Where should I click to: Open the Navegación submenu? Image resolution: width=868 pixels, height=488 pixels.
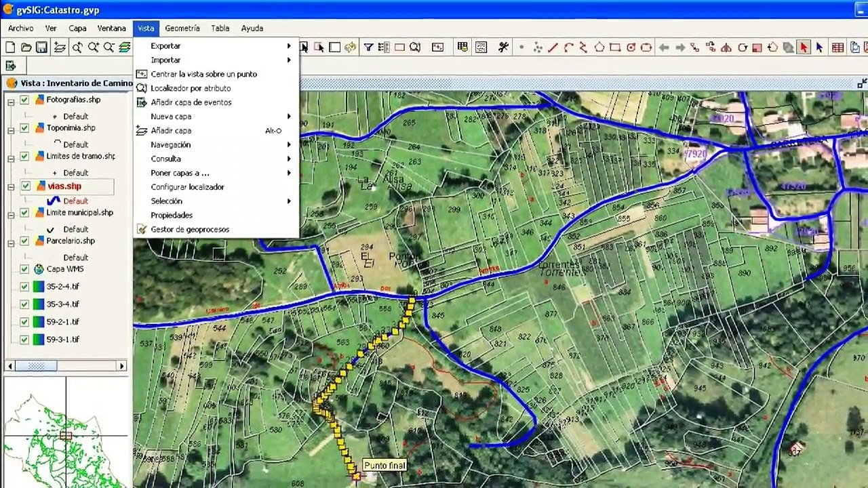[x=216, y=145]
